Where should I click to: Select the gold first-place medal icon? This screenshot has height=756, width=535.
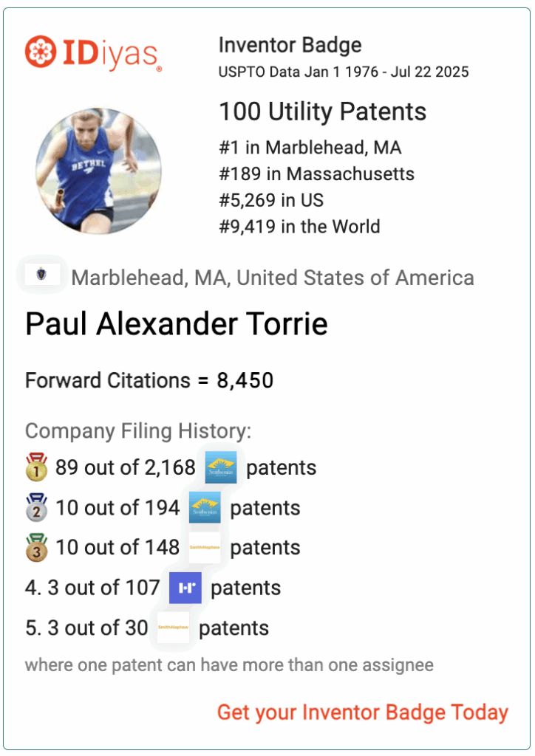pos(37,467)
